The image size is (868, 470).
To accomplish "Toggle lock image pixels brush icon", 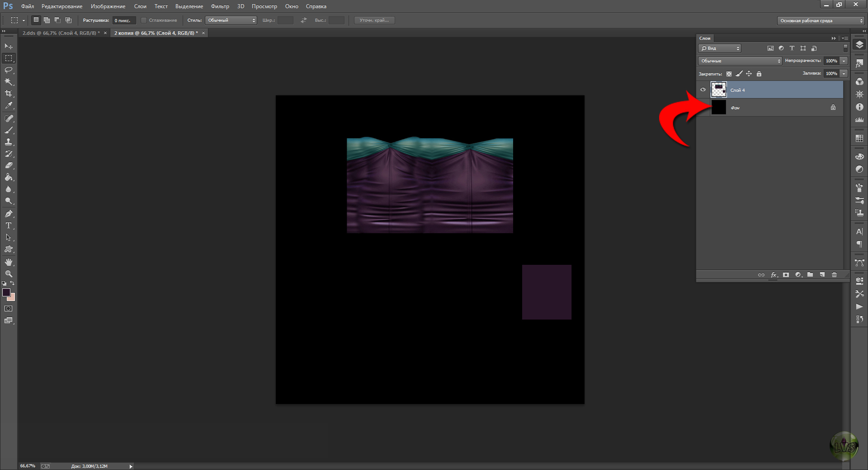I will (739, 74).
